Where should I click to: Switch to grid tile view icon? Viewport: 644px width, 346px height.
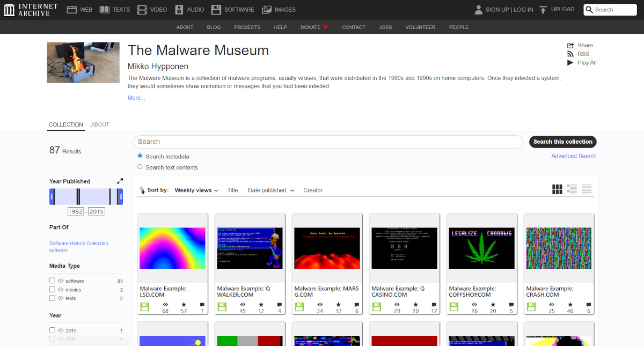point(557,189)
